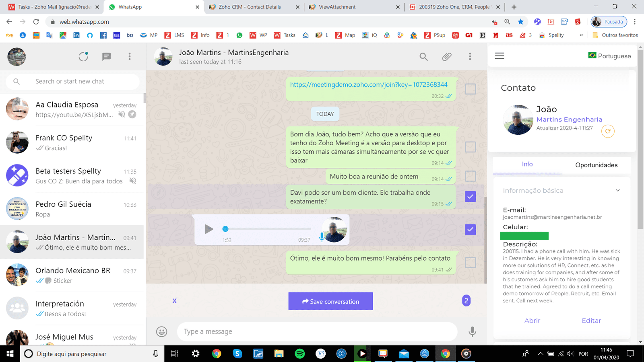
Task: Open Skype from taskbar
Action: click(x=237, y=354)
